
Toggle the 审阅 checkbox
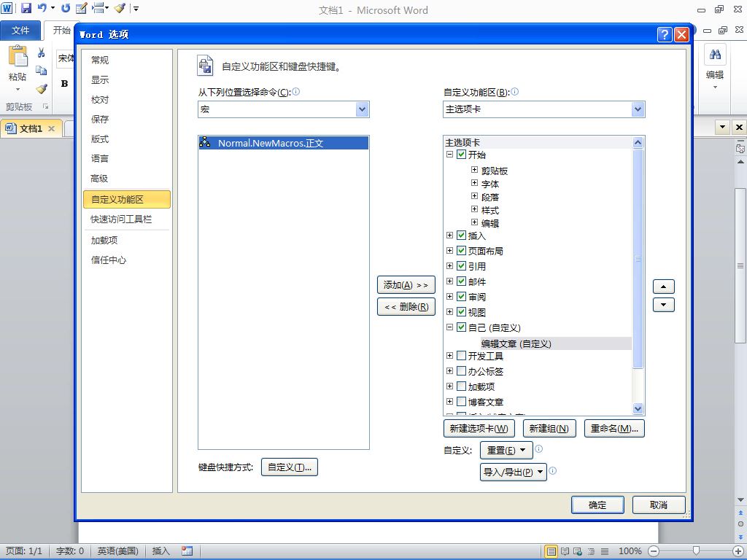pyautogui.click(x=461, y=296)
